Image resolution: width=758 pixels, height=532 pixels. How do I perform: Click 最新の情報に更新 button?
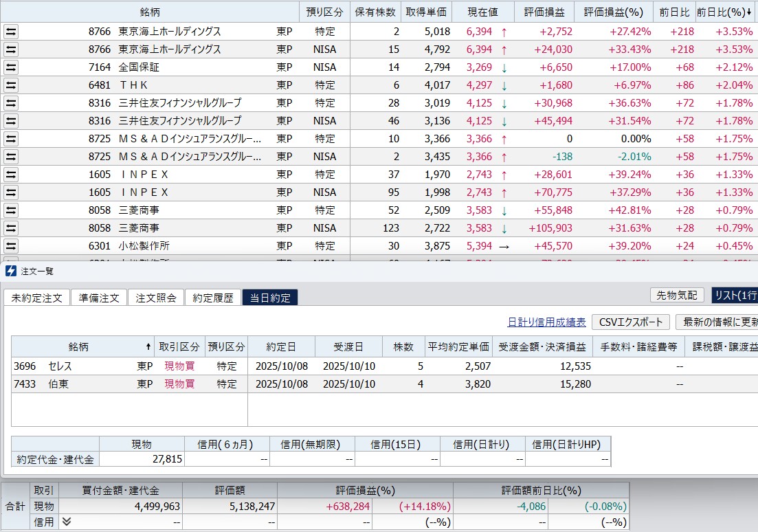[717, 322]
